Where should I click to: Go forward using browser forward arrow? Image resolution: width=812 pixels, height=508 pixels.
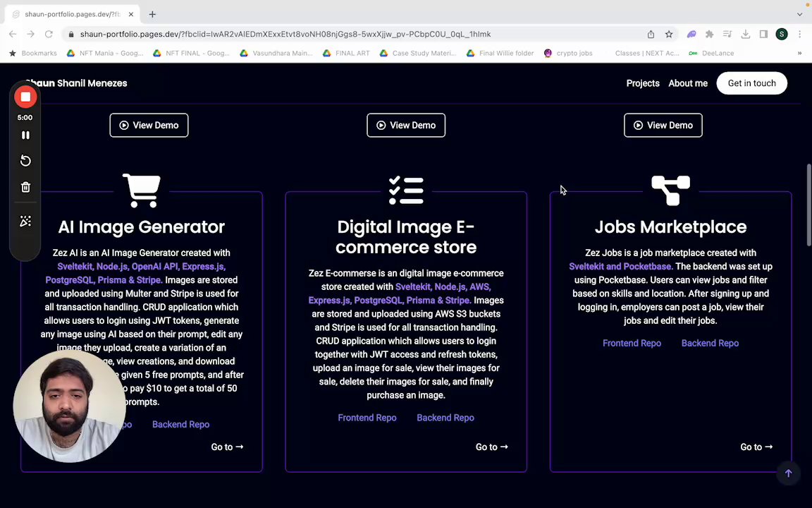click(30, 34)
